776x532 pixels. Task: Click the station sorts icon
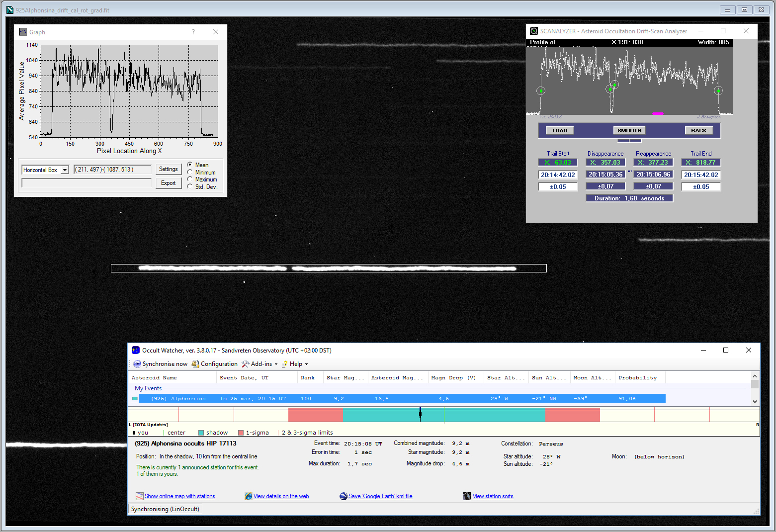(x=467, y=496)
